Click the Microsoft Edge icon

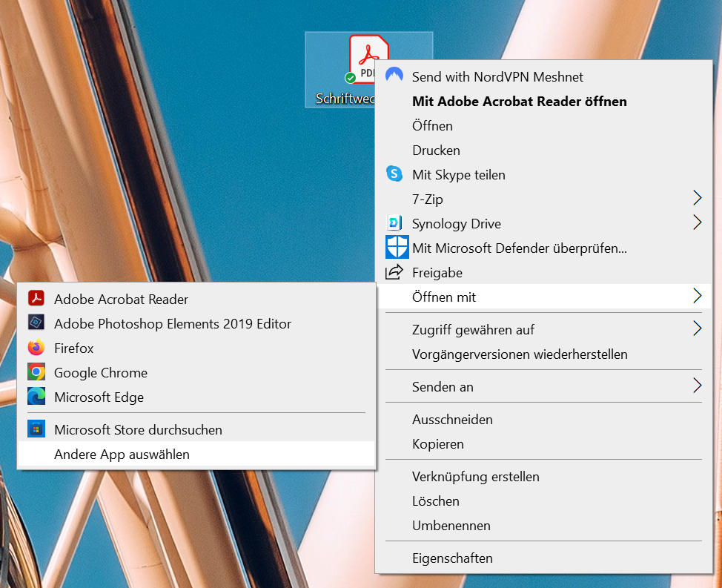point(36,397)
